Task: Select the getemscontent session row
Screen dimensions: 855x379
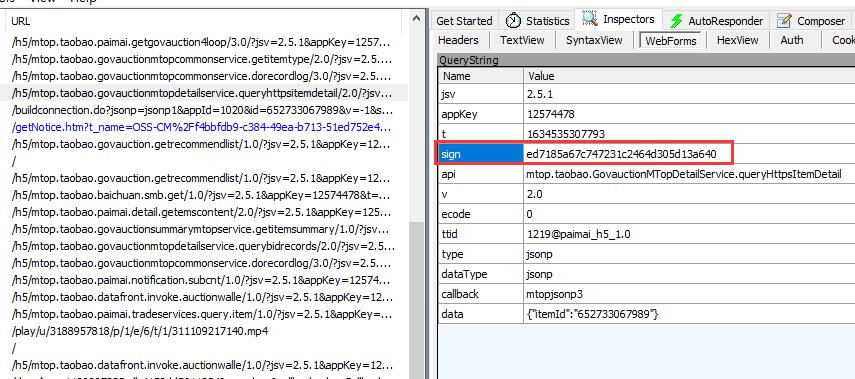Action: coord(204,212)
